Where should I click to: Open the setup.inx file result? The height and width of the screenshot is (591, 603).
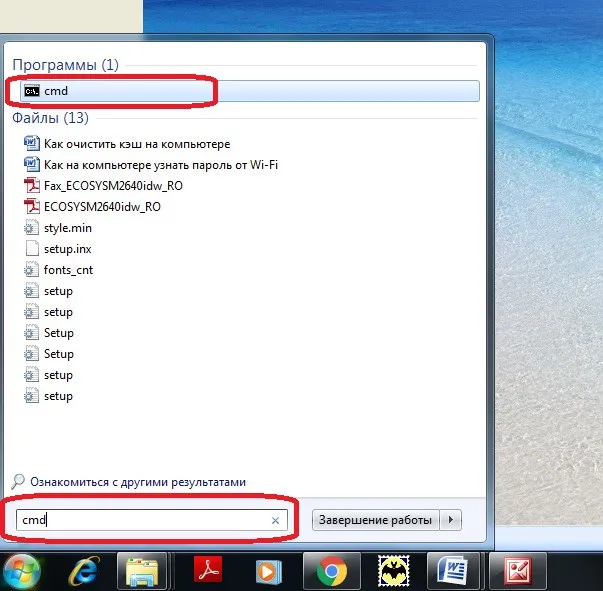pyautogui.click(x=68, y=249)
